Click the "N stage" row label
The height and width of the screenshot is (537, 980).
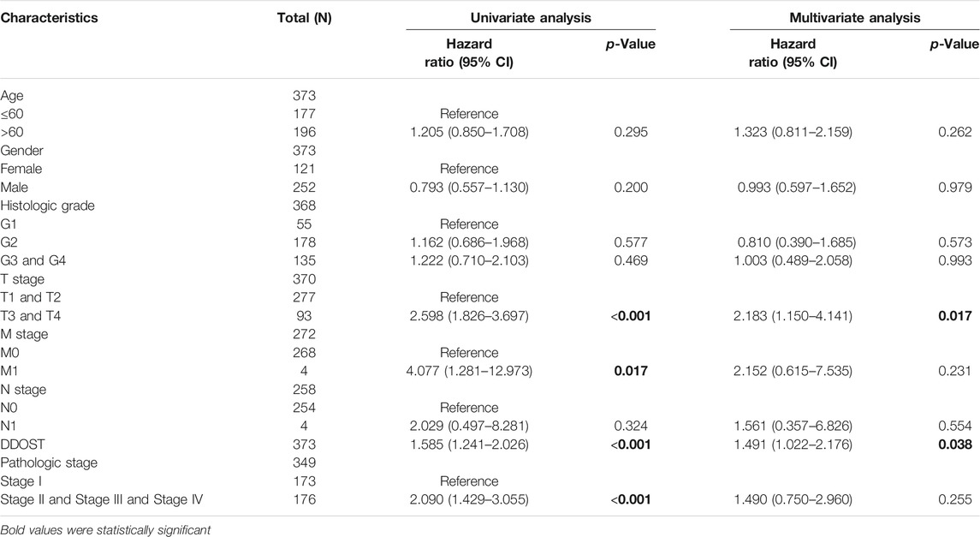[x=23, y=390]
